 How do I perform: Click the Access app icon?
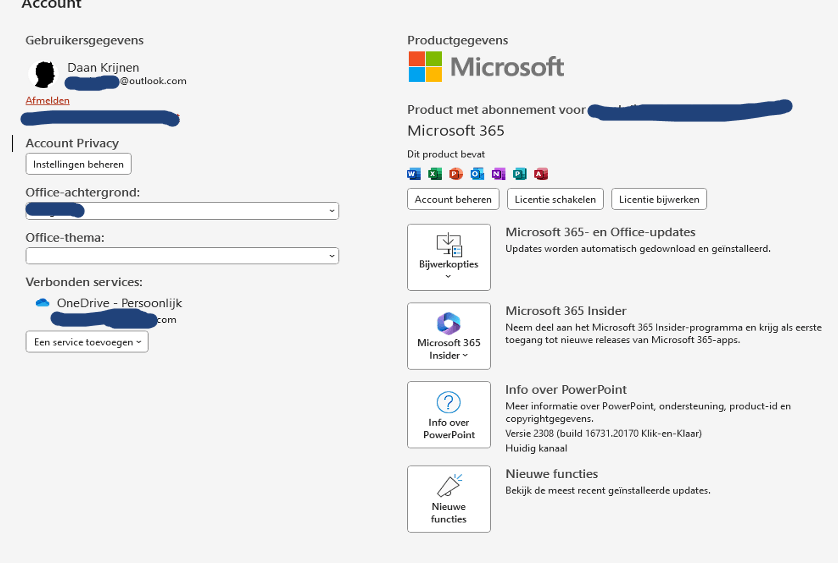[541, 174]
